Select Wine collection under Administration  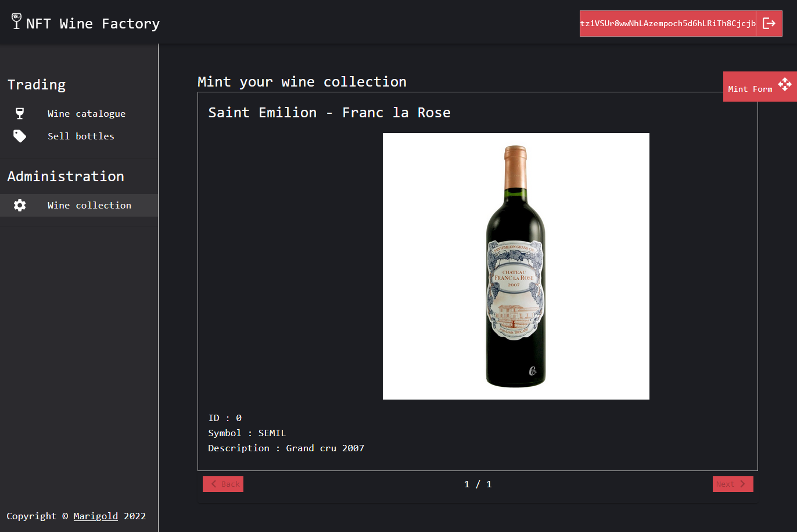tap(89, 206)
